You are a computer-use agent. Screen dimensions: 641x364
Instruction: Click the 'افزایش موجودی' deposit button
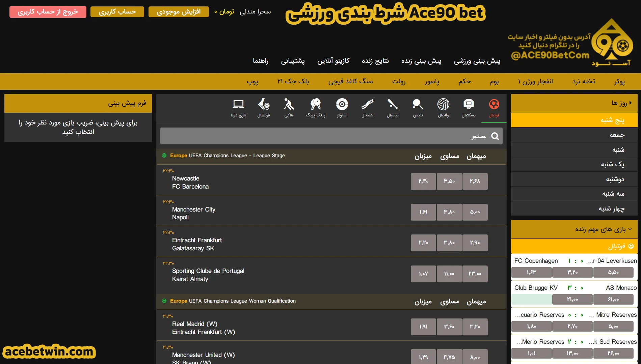coord(179,12)
